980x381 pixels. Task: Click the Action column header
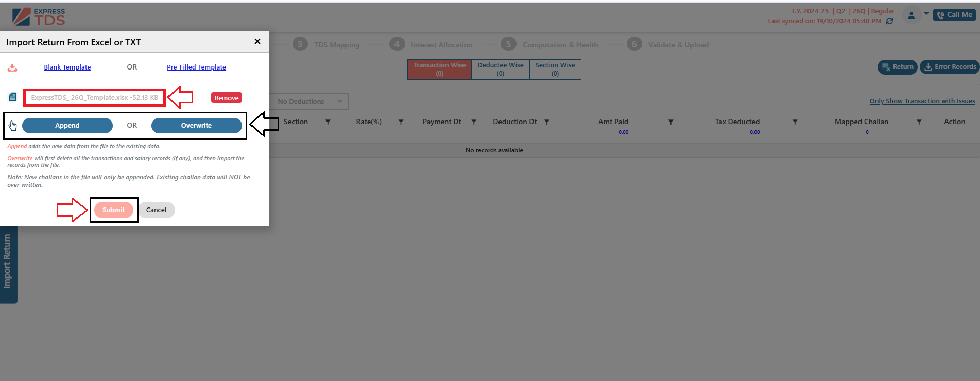[x=954, y=122]
